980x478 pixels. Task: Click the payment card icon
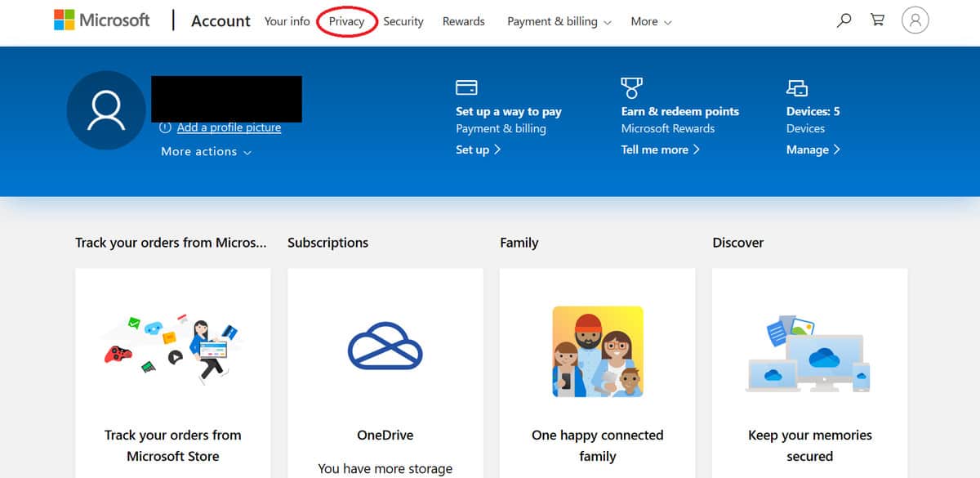(x=466, y=87)
